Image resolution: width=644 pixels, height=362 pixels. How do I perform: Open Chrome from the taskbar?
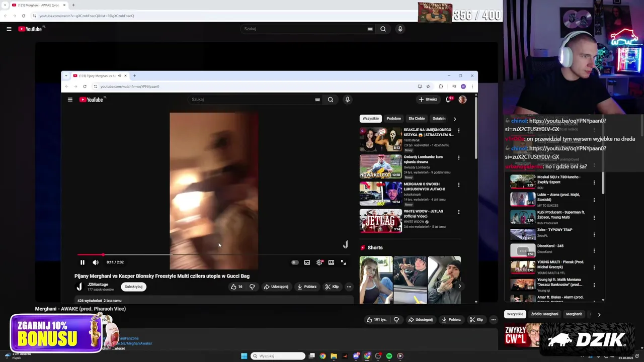pos(323,356)
